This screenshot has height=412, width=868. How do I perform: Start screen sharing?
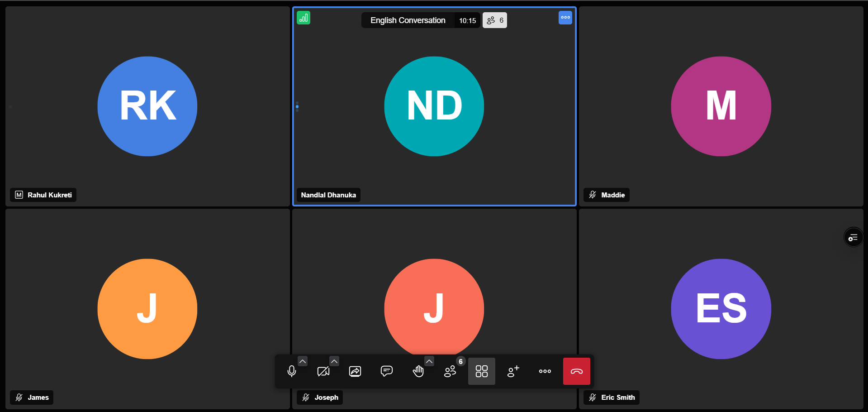coord(355,371)
